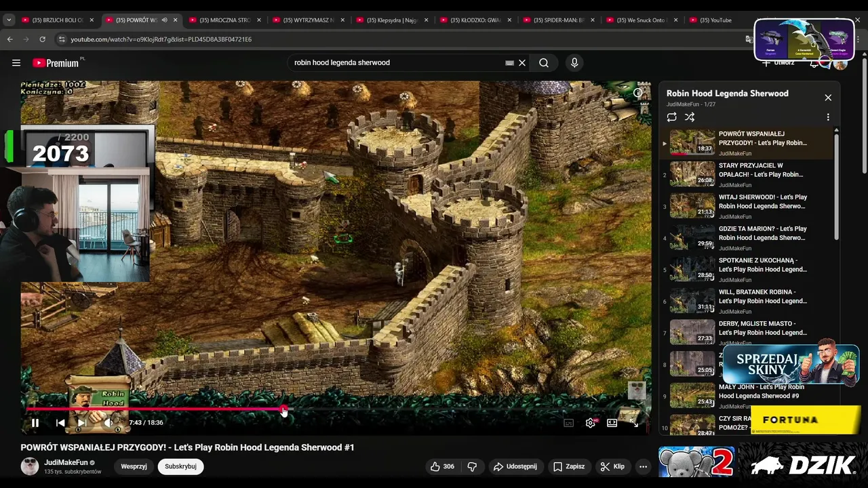The width and height of the screenshot is (868, 488).
Task: Close the Robin Hood Legenda Sherwood playlist panel
Action: point(828,98)
